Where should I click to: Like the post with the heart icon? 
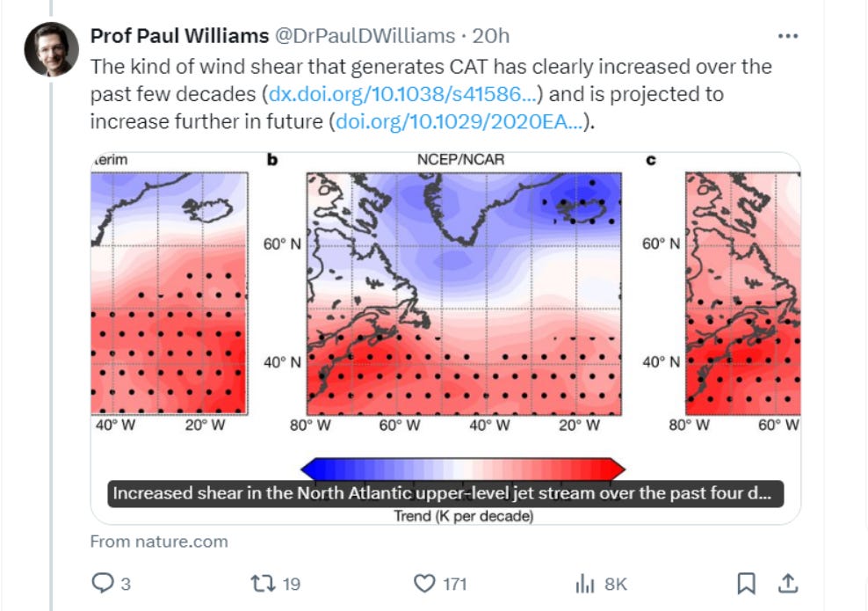[426, 583]
